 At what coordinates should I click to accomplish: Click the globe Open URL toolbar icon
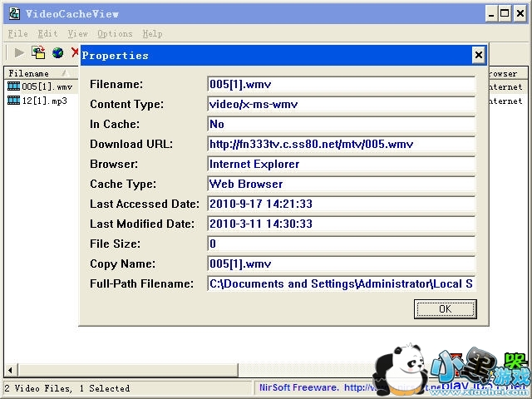57,52
